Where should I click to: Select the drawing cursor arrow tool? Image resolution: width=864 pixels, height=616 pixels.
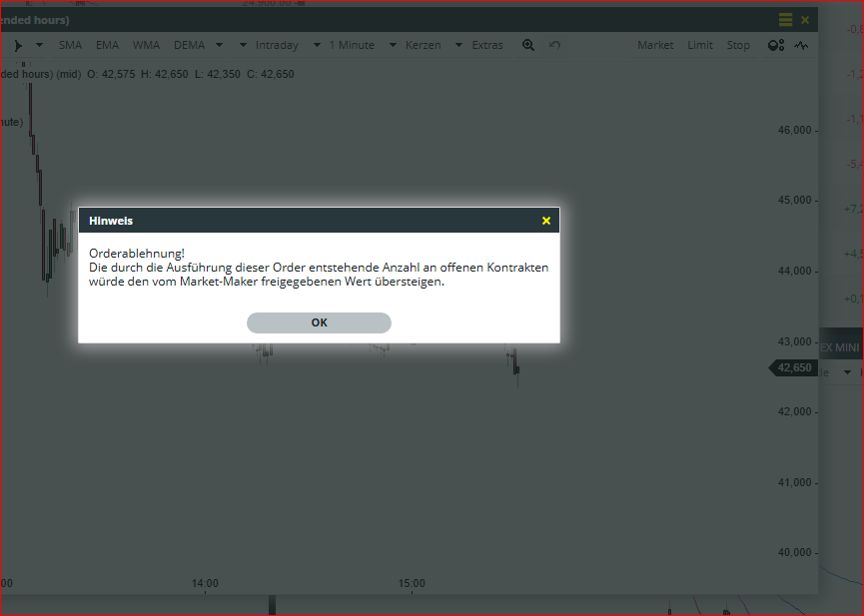pos(17,45)
